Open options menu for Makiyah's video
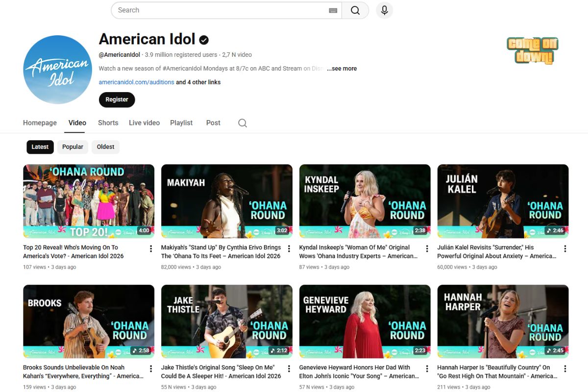The height and width of the screenshot is (392, 588). pos(289,249)
